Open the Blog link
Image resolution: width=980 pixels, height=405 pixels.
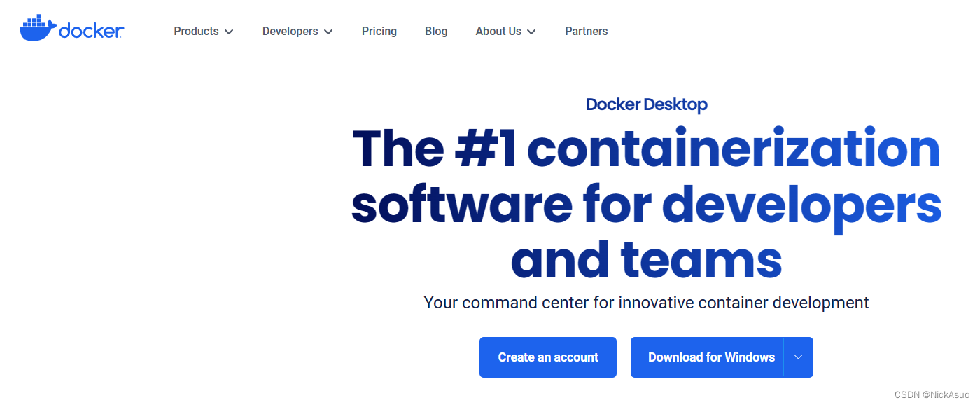tap(436, 32)
